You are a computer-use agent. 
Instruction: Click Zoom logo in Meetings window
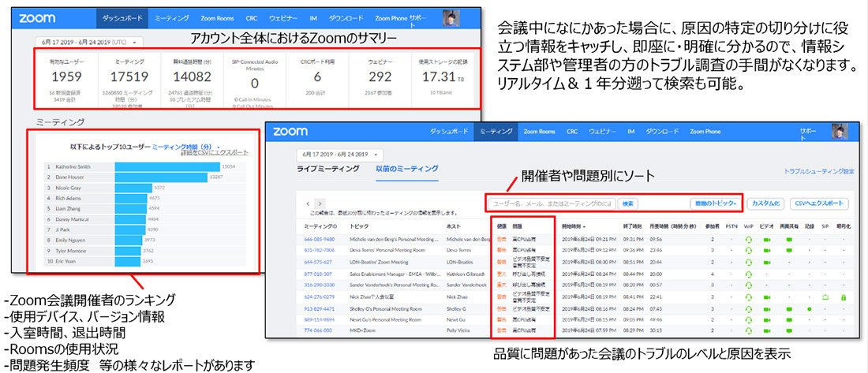coord(290,132)
